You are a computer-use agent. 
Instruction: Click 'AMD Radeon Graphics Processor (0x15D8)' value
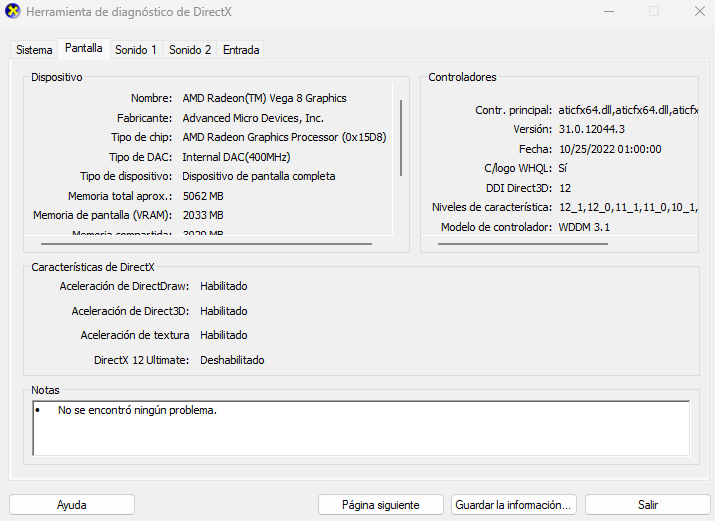(x=284, y=137)
